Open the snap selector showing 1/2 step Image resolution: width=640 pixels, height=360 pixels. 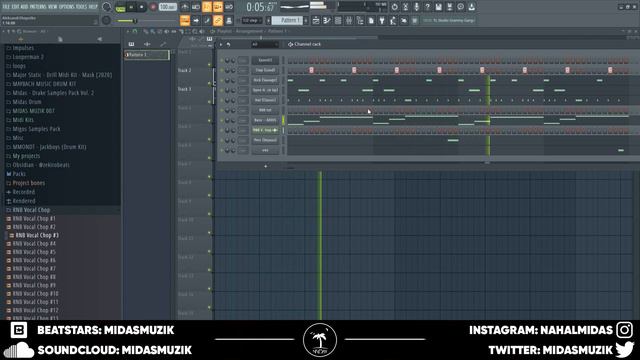tap(252, 20)
